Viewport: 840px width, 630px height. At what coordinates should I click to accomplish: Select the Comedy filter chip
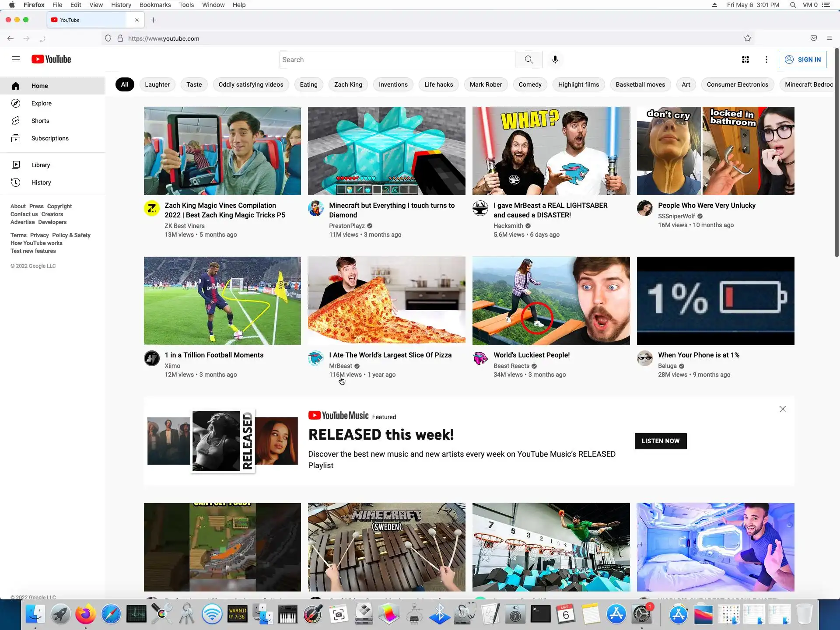(530, 84)
